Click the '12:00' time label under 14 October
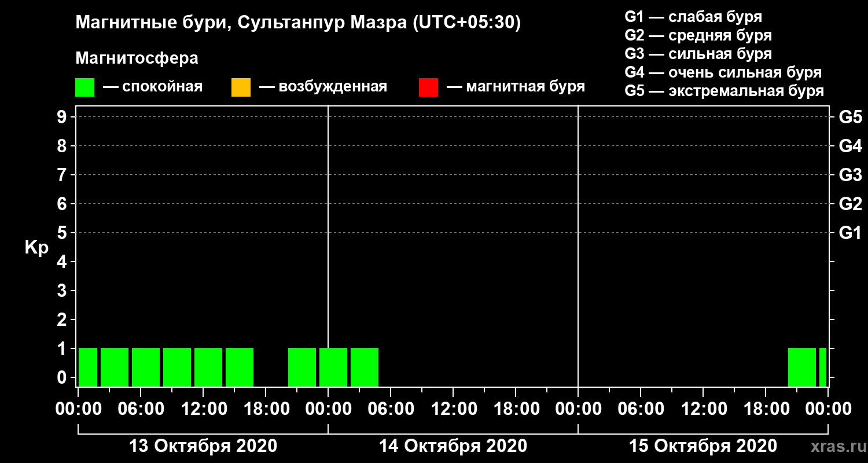Image resolution: width=868 pixels, height=463 pixels. pos(453,409)
